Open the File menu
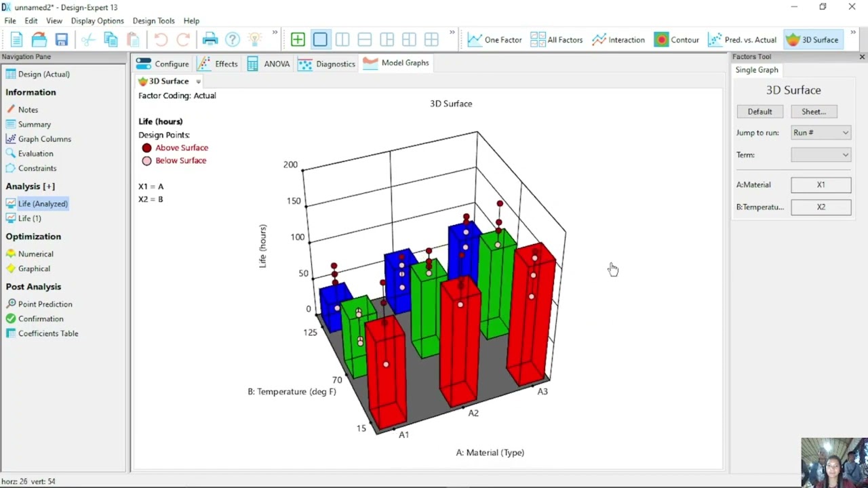This screenshot has height=488, width=868. point(10,21)
